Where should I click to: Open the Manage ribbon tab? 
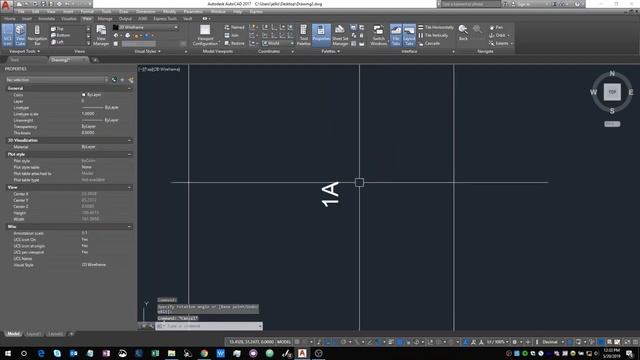click(105, 19)
